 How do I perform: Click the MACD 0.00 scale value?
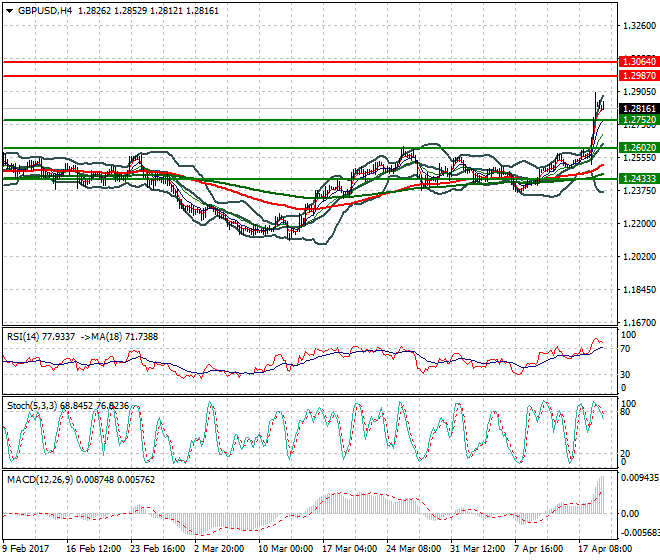click(631, 514)
